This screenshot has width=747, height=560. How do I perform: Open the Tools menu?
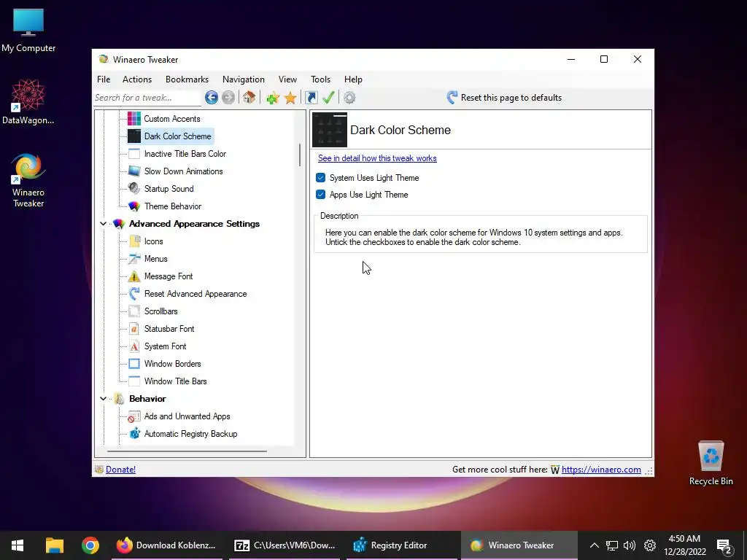click(x=321, y=79)
